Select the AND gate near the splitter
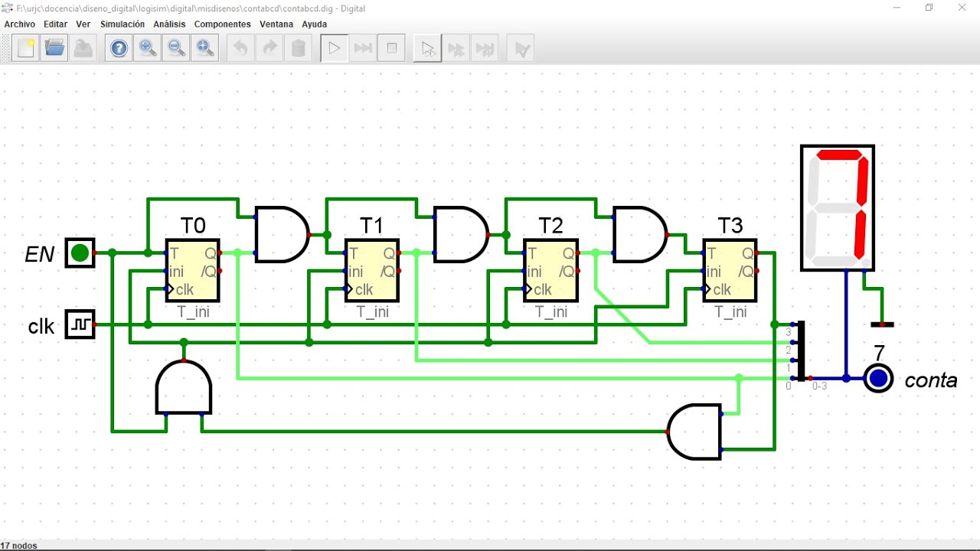The height and width of the screenshot is (551, 980). pos(694,432)
